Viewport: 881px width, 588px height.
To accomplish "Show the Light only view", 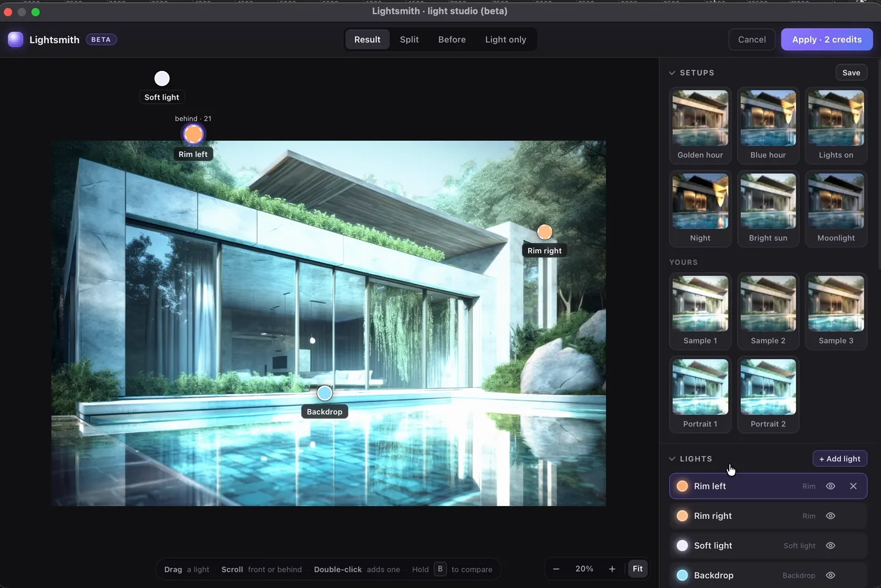I will [x=505, y=40].
